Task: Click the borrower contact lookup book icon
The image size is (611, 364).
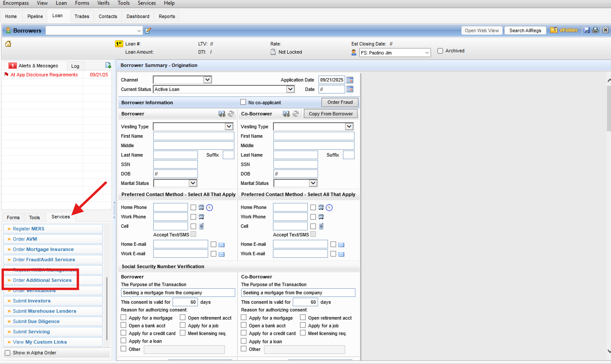Action: coord(221,113)
